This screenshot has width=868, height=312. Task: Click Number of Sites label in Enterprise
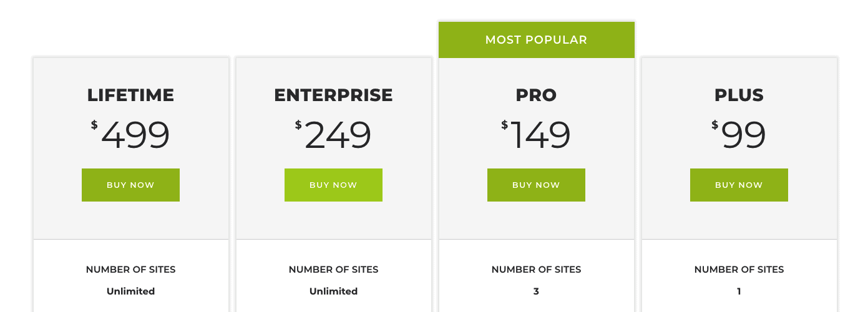[x=333, y=270]
